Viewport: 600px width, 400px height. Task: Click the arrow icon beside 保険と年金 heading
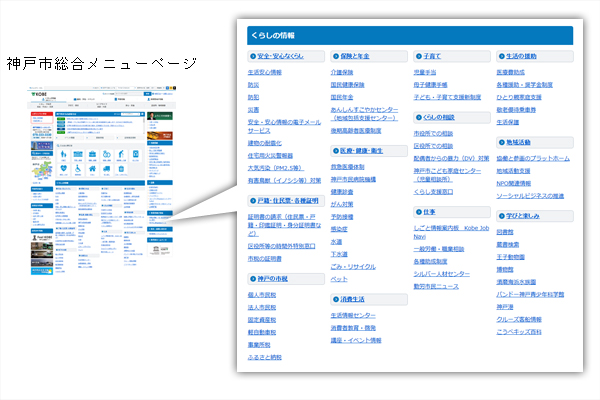(x=336, y=56)
